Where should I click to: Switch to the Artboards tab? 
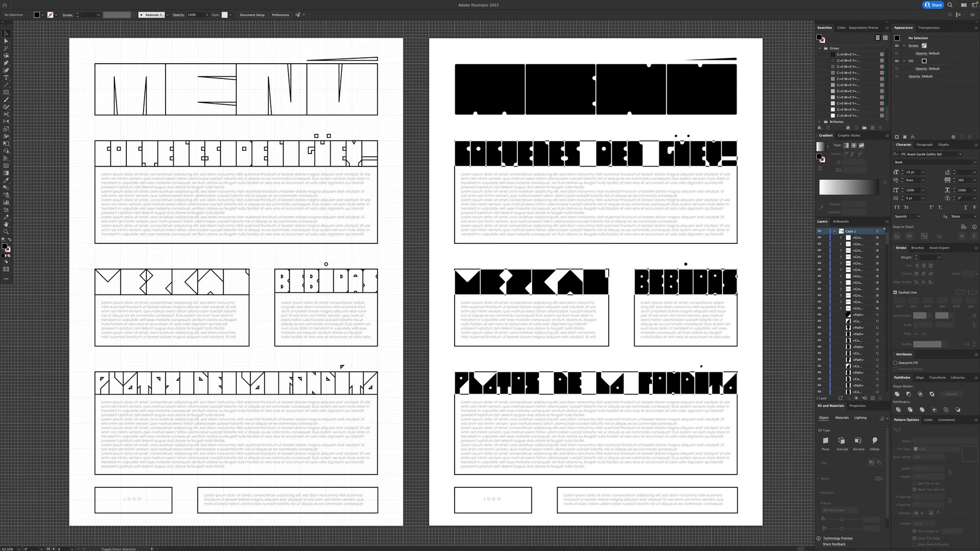tap(840, 222)
